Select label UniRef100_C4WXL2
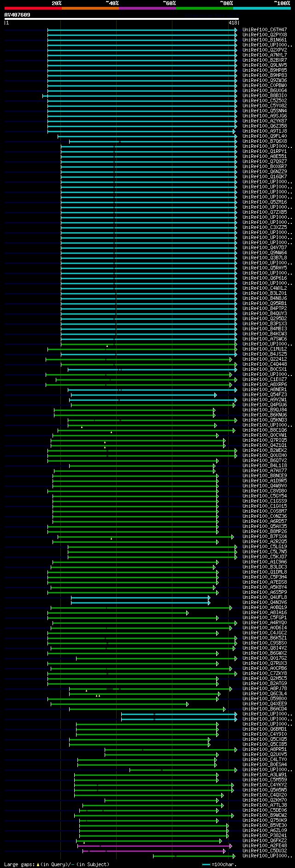This screenshot has width=295, height=868. tap(265, 288)
